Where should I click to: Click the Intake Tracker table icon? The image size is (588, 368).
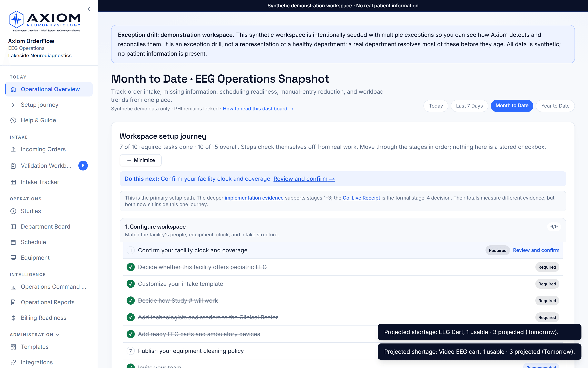click(x=13, y=182)
